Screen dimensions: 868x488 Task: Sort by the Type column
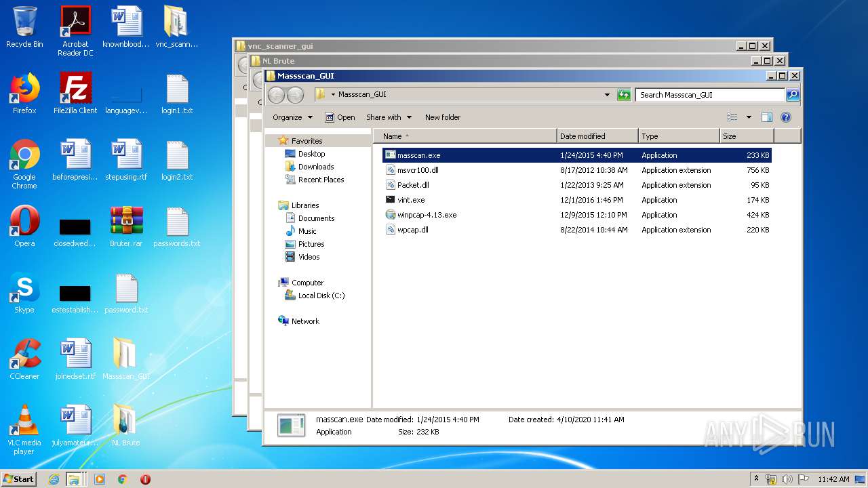point(679,136)
